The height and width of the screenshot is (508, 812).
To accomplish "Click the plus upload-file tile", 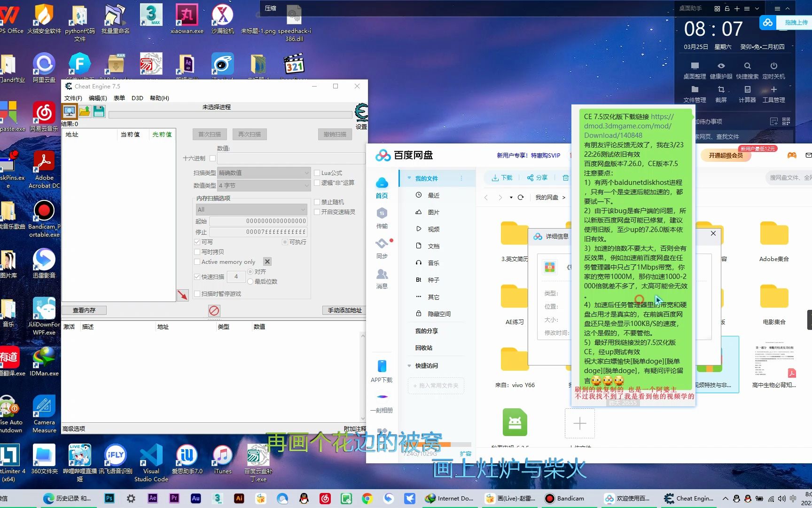I will pyautogui.click(x=580, y=423).
